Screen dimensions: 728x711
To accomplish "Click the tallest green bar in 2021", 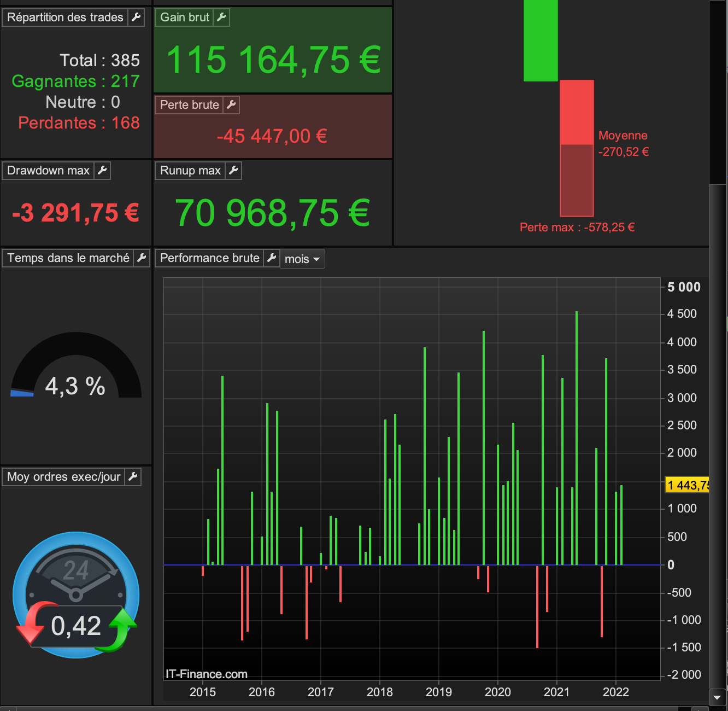I will click(x=577, y=438).
